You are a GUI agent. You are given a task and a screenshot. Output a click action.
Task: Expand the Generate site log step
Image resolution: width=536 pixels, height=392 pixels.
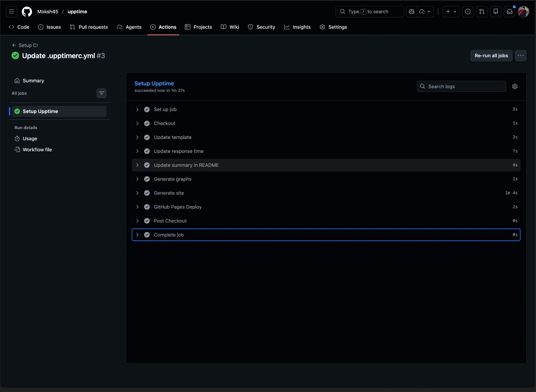(137, 193)
